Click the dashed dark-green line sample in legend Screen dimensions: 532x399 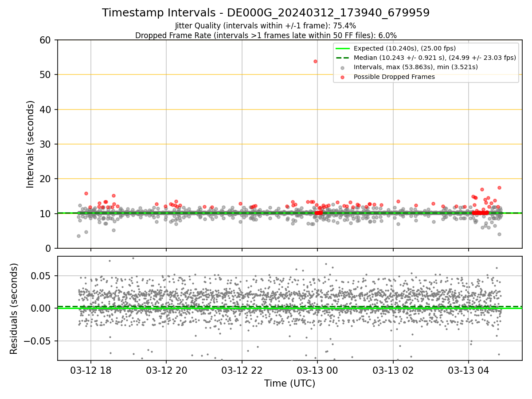point(343,58)
